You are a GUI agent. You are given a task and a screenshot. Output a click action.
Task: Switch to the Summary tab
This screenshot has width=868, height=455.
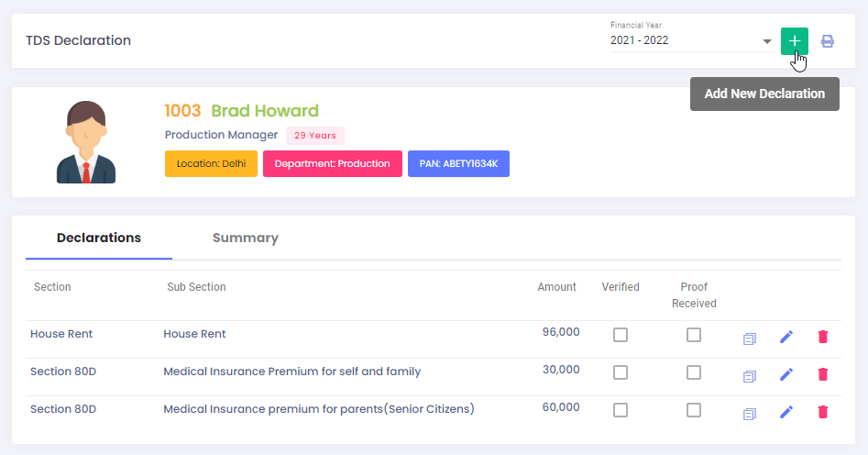click(246, 238)
